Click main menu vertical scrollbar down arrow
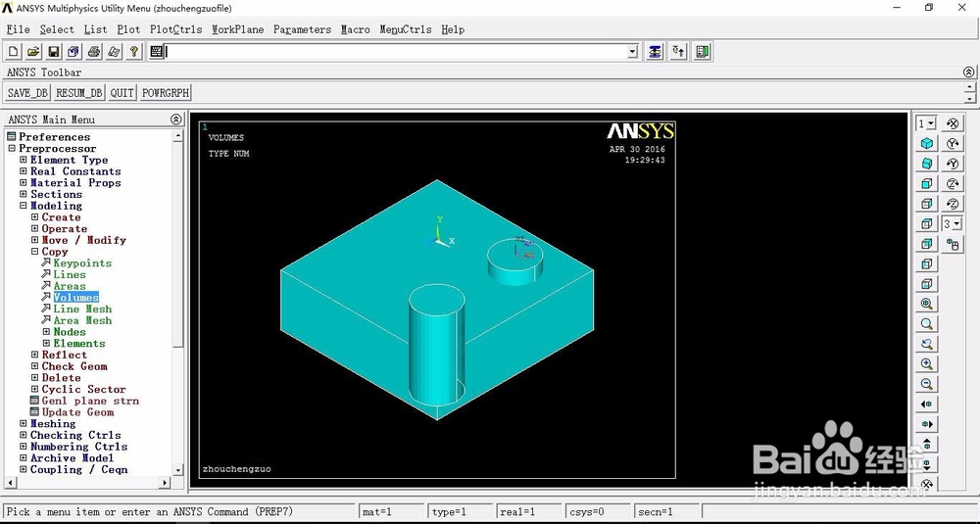Screen dimensions: 980x524 click(178, 470)
